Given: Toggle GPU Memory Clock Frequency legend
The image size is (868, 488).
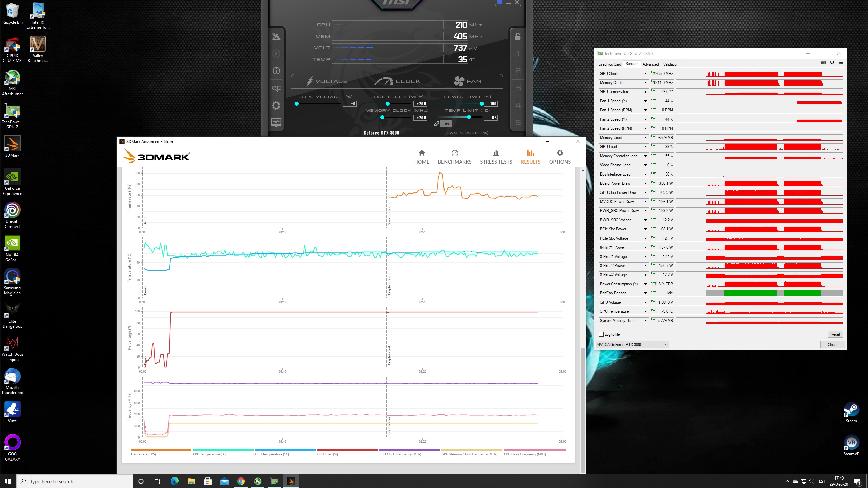Looking at the screenshot, I should 472,453.
